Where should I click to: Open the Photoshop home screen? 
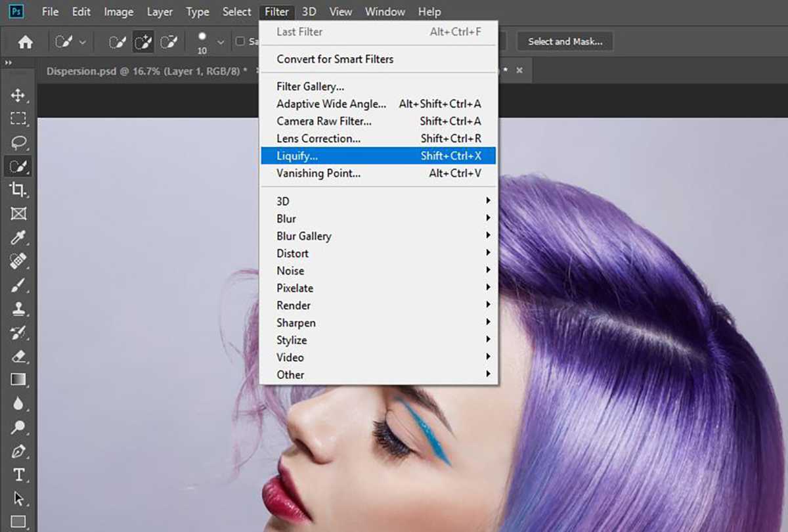coord(24,41)
